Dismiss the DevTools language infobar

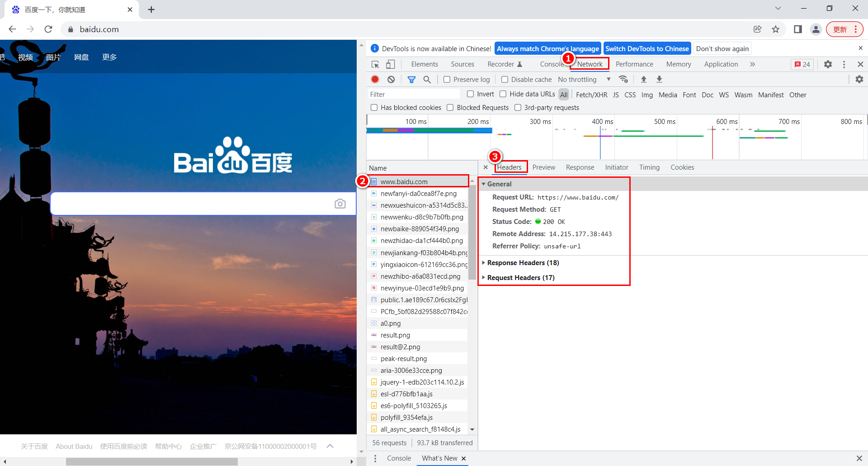860,48
